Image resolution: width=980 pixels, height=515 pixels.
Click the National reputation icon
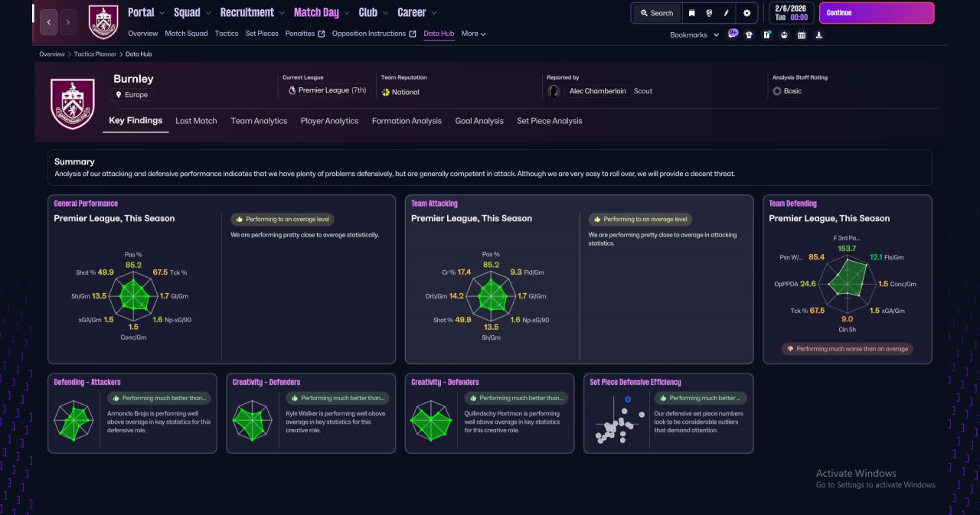386,92
